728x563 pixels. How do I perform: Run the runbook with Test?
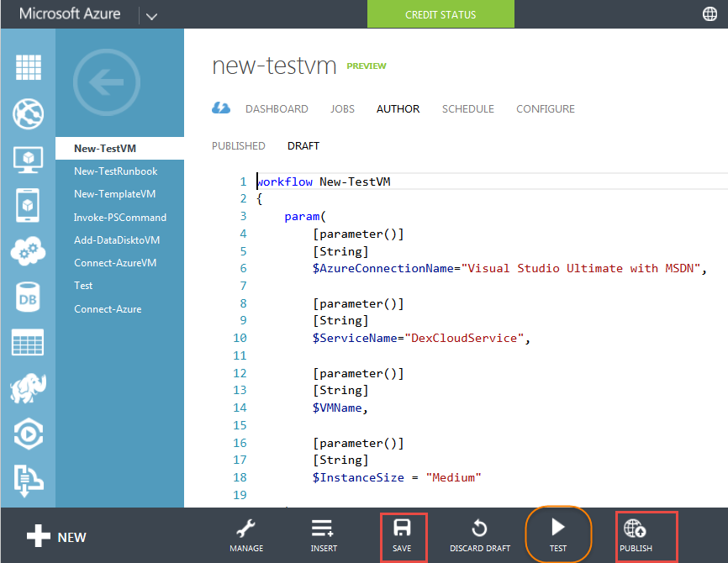[x=558, y=534]
